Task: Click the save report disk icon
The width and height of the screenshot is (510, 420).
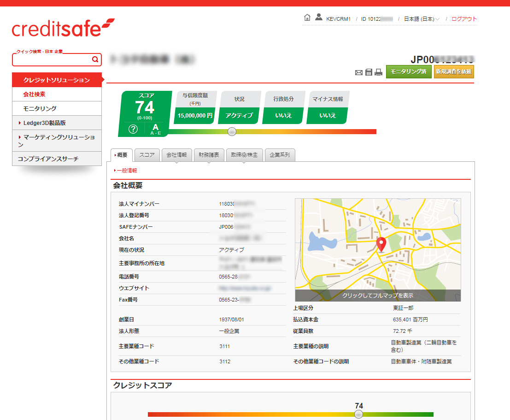Action: 369,72
